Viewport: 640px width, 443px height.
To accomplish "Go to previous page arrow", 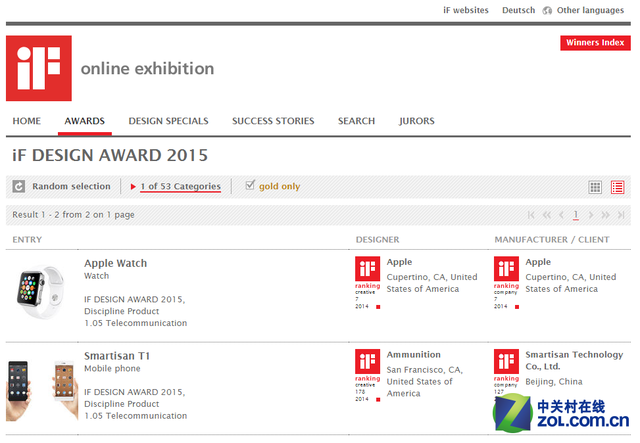I will click(562, 215).
